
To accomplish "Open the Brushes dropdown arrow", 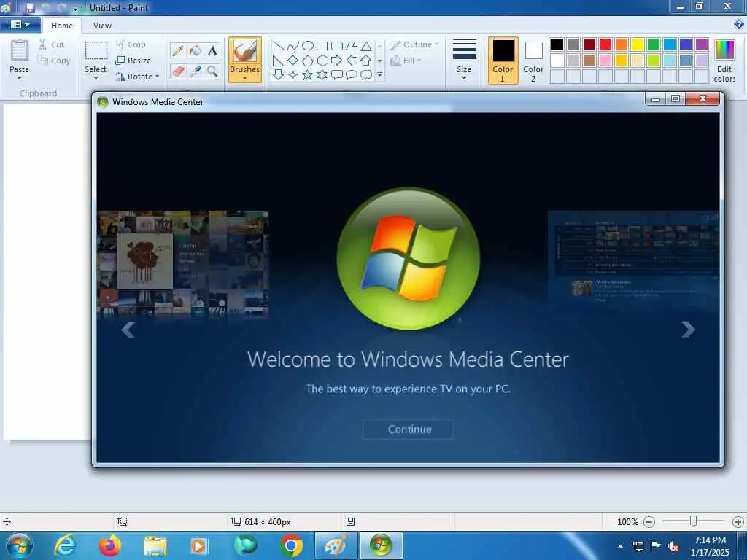I will [244, 79].
